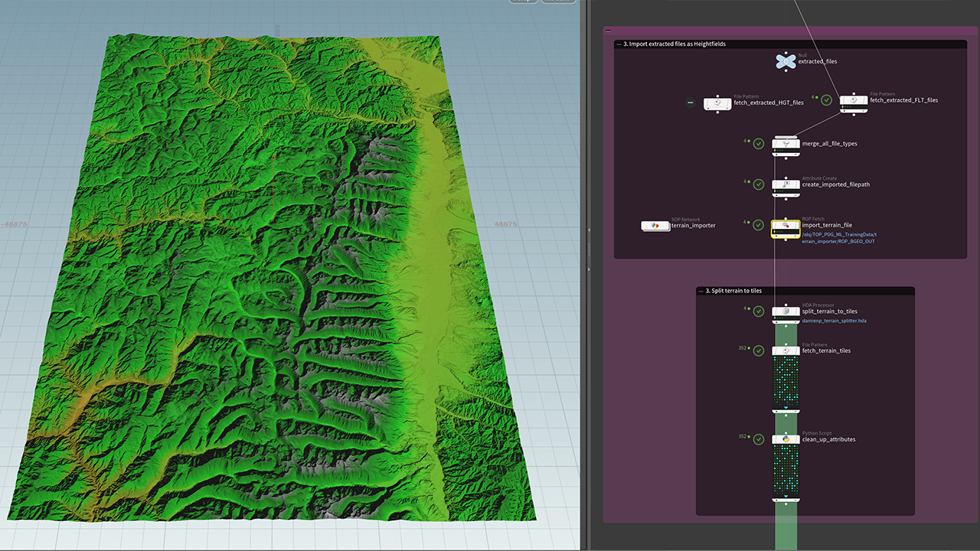Click the fetch_extracted_HGT_files File Pattern node
The height and width of the screenshot is (551, 980).
pyautogui.click(x=717, y=103)
